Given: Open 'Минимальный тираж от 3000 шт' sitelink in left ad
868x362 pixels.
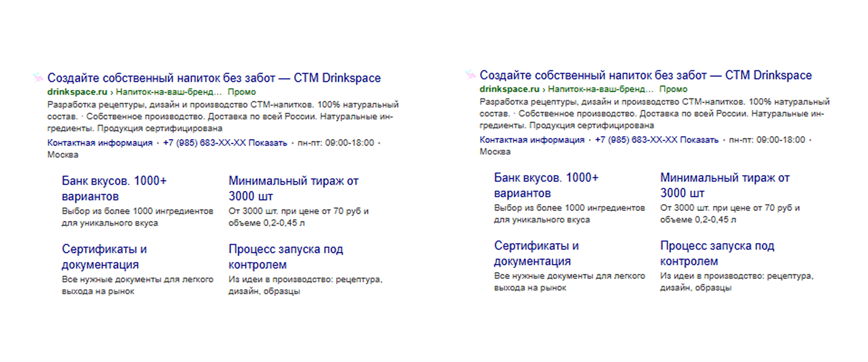Looking at the screenshot, I should point(293,189).
